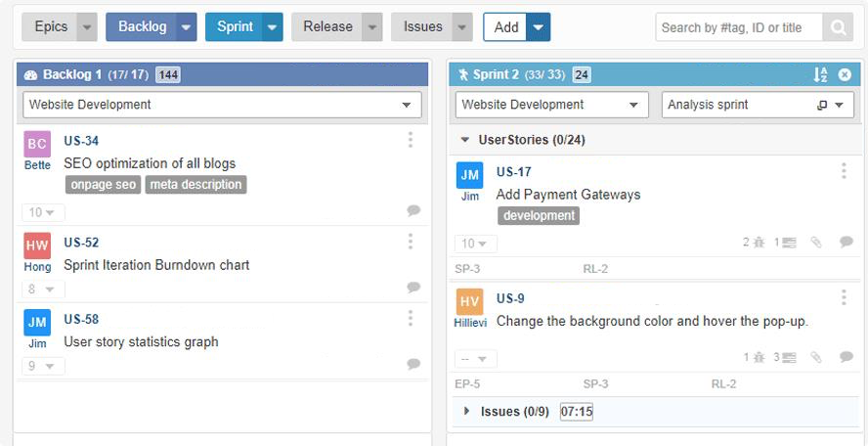
Task: Click the Add button
Action: 505,27
